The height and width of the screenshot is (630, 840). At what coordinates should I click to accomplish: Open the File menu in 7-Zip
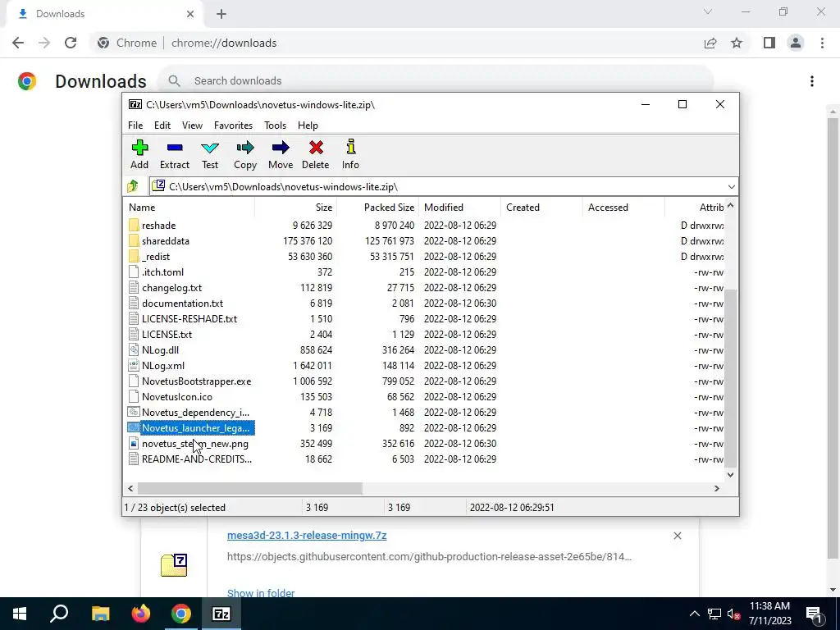(135, 126)
